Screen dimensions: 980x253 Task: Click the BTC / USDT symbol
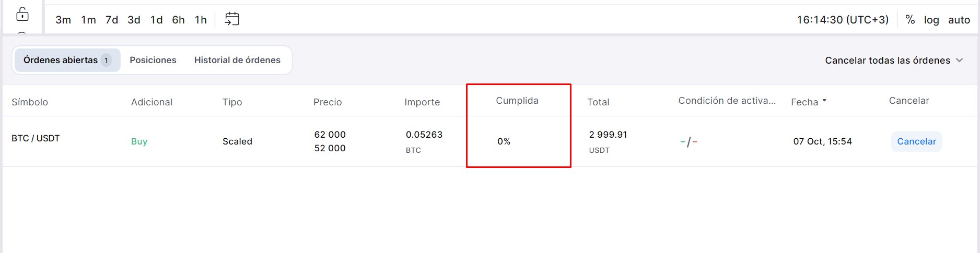tap(36, 138)
